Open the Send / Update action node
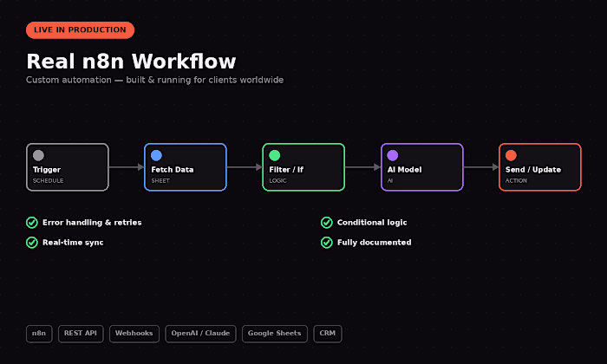Screen dimensions: 607x364 coord(540,167)
